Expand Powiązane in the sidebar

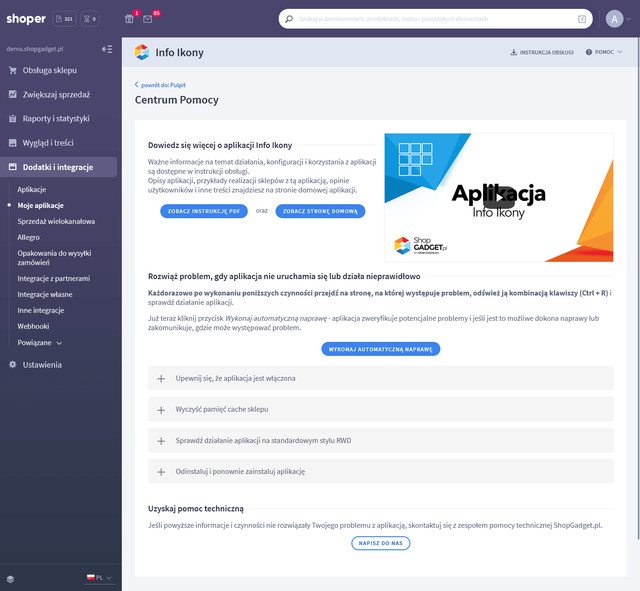coord(39,342)
